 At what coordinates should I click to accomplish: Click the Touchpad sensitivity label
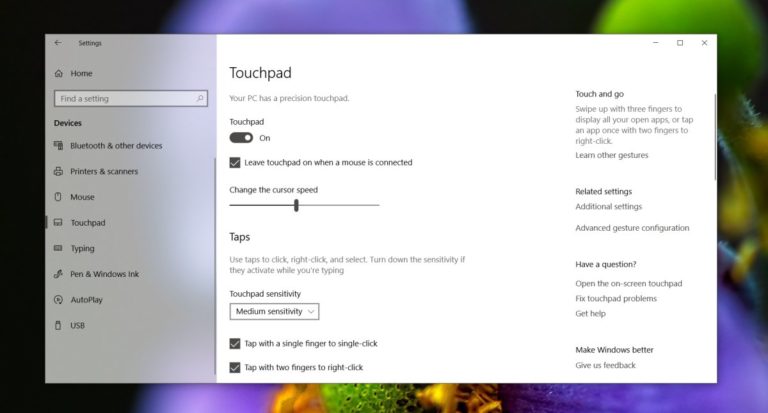click(x=265, y=294)
